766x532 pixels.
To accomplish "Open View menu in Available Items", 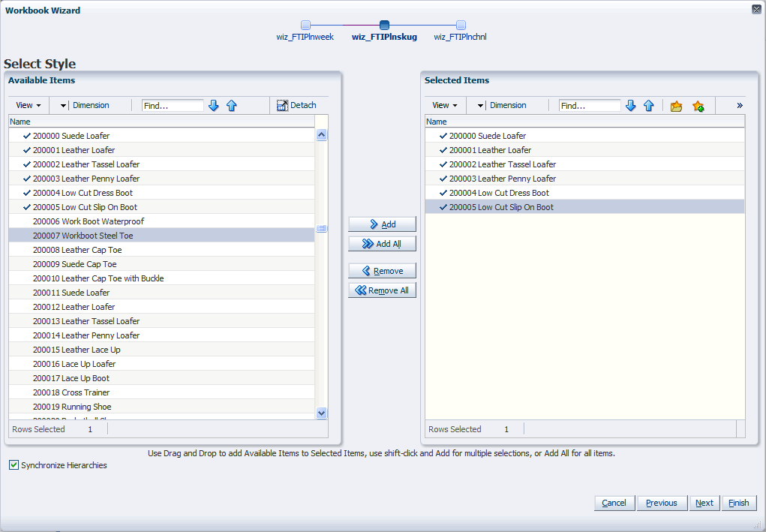I will [x=29, y=106].
